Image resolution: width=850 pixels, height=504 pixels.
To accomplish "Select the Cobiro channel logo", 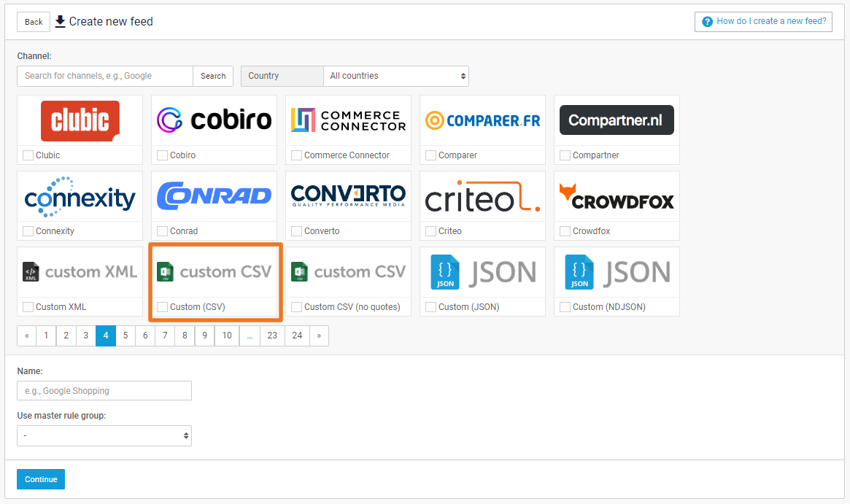I will [x=214, y=120].
